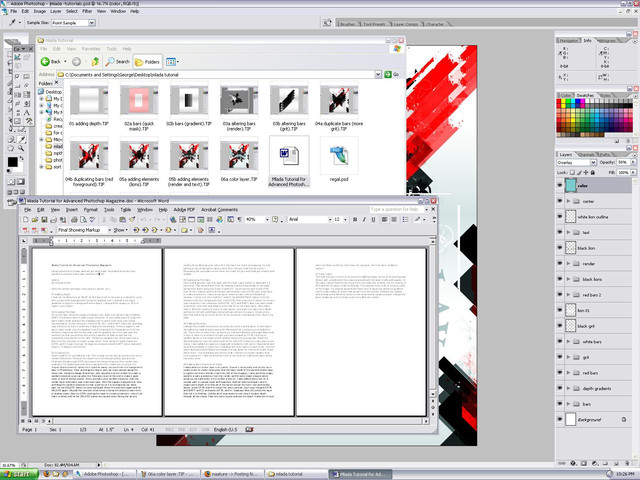Toggle visibility of depth gradients group
Image resolution: width=640 pixels, height=480 pixels.
point(560,388)
